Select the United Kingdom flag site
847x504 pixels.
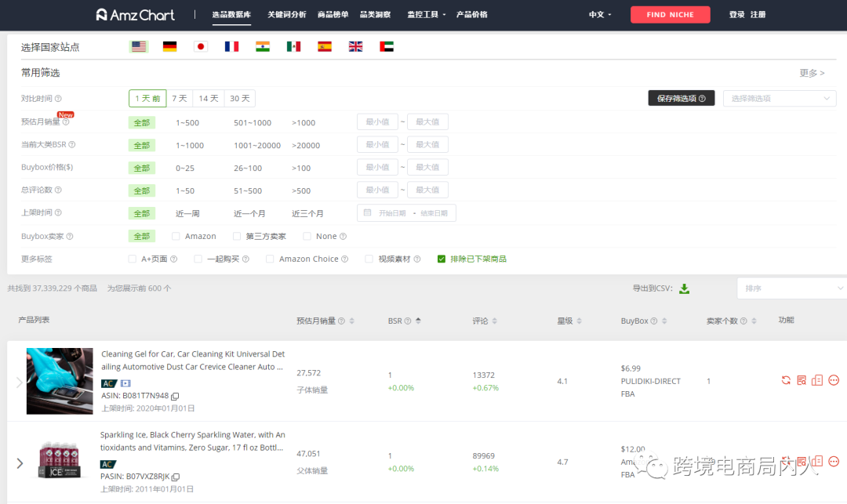pos(355,47)
